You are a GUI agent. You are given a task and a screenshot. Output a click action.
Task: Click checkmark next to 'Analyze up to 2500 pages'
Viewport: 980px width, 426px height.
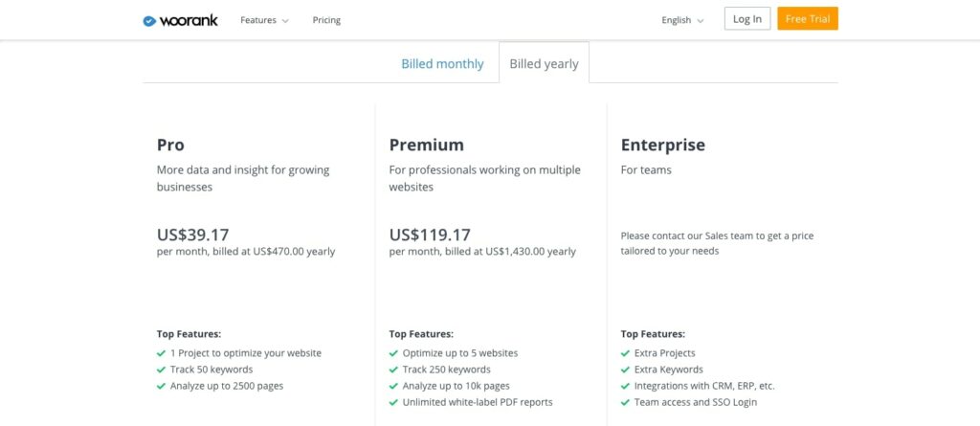click(161, 387)
